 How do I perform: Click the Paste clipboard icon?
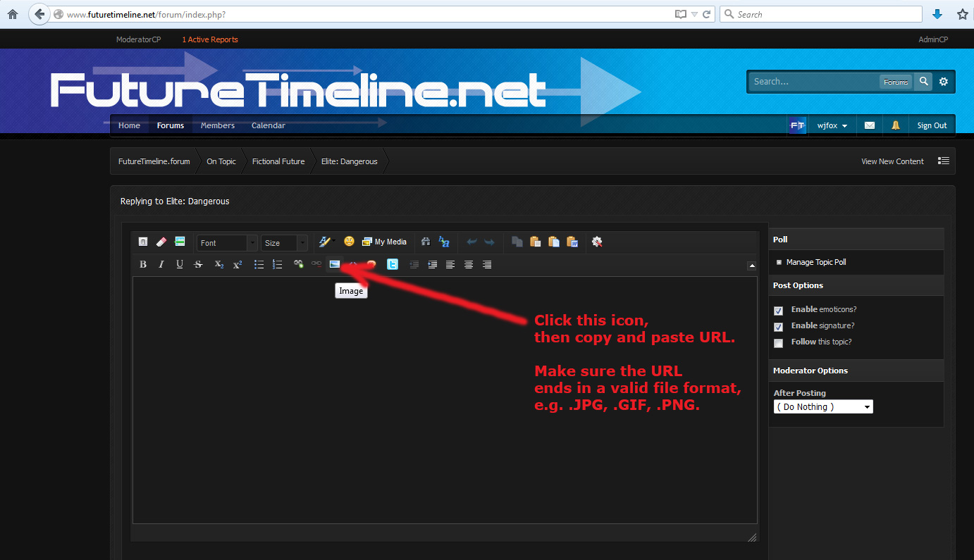point(536,242)
